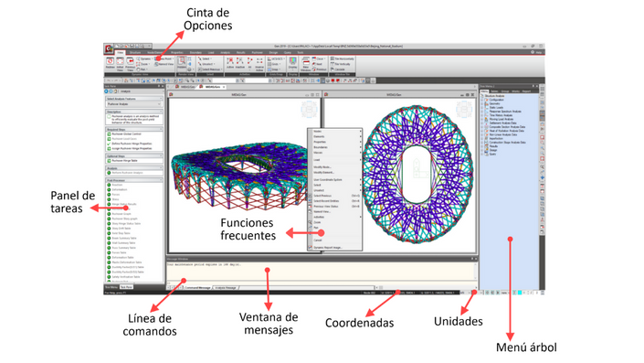Image resolution: width=644 pixels, height=363 pixels.
Task: Open the Display icon in the ribbon
Action: (292, 61)
